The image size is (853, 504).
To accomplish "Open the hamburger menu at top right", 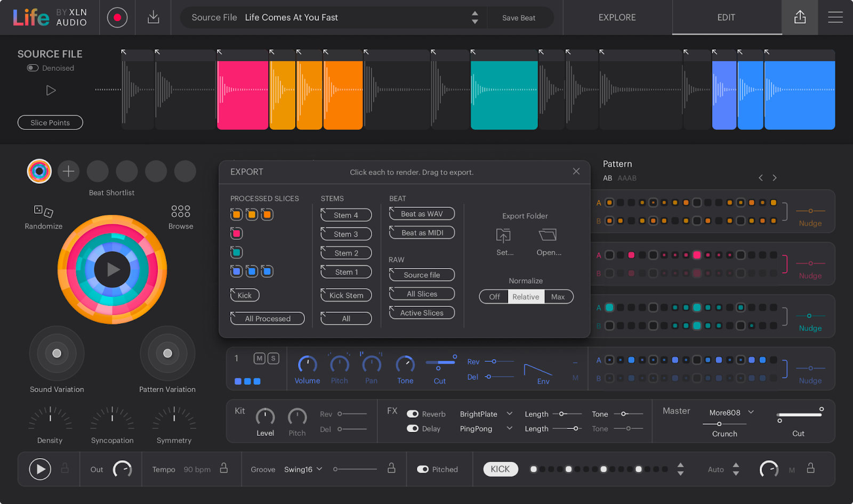I will [x=835, y=17].
